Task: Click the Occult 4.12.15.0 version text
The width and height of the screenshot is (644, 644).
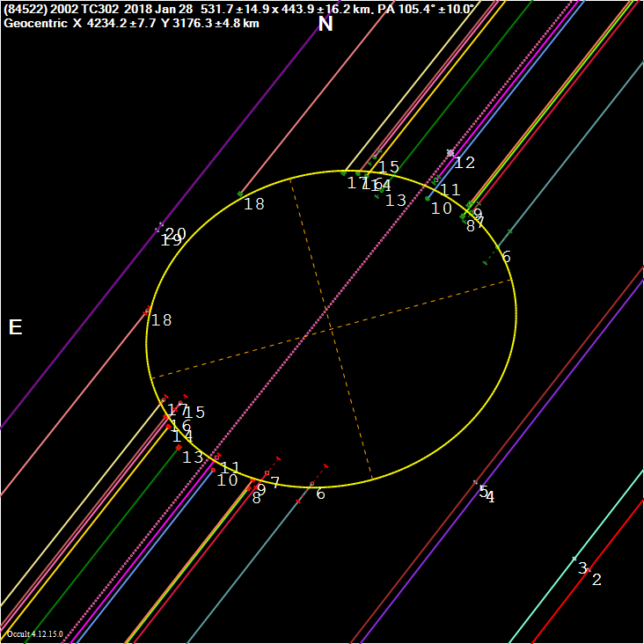Action: [x=34, y=633]
